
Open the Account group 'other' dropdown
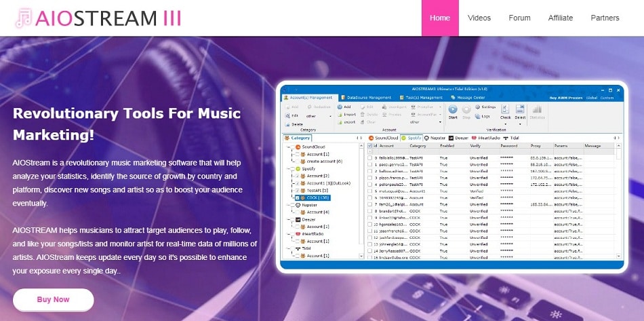[426, 122]
